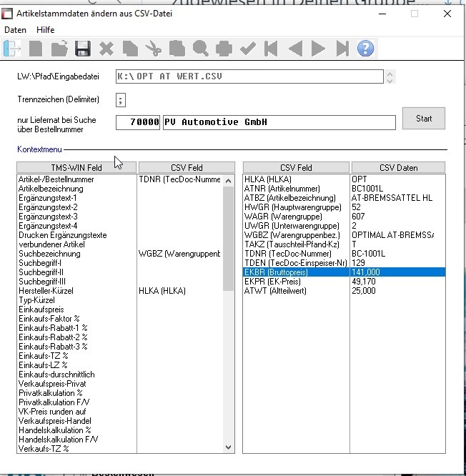Click the open folder toolbar icon
The image size is (466, 476).
[59, 49]
